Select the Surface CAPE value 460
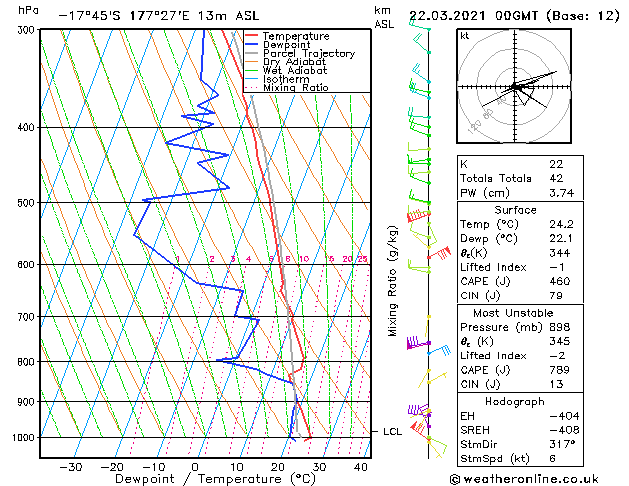Screen dimensions: 629x486 (x=560, y=281)
